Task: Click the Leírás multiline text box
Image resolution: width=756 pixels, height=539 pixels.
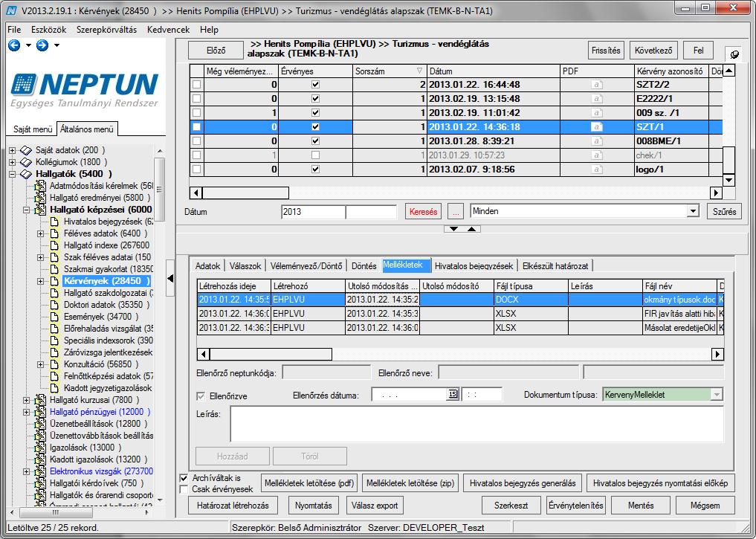Action: (x=476, y=424)
